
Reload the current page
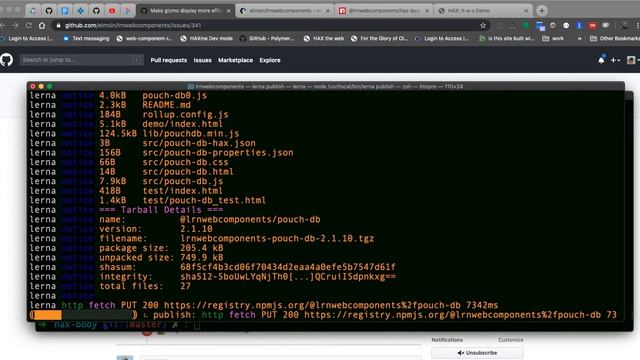pyautogui.click(x=29, y=25)
